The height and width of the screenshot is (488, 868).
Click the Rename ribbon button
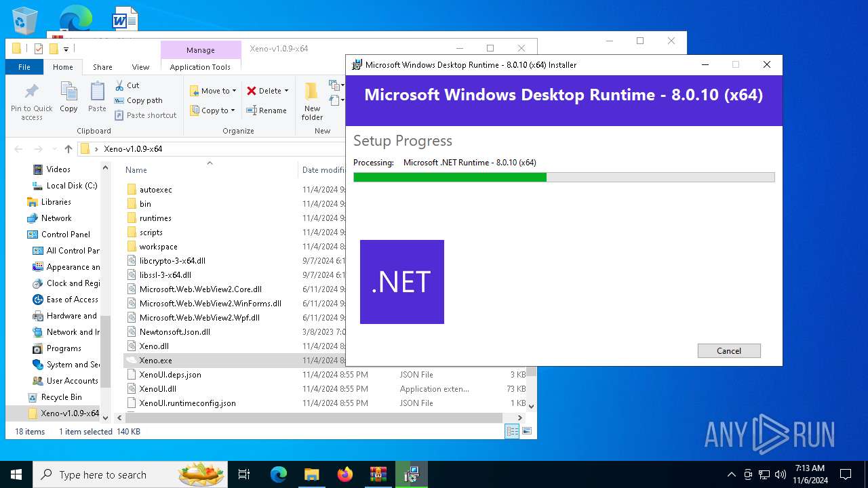pyautogui.click(x=266, y=110)
